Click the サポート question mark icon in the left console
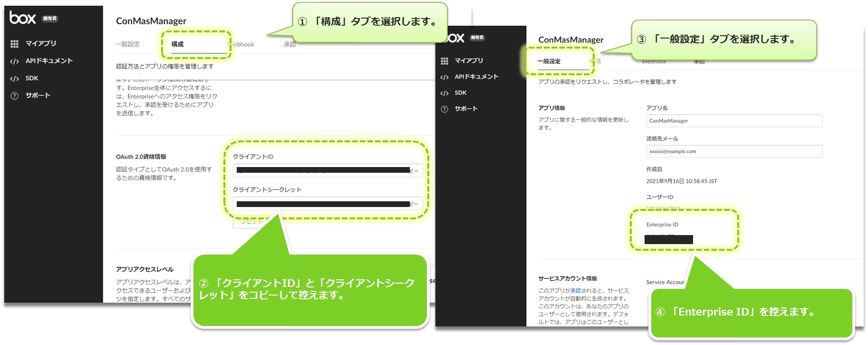This screenshot has width=868, height=345. click(x=15, y=96)
